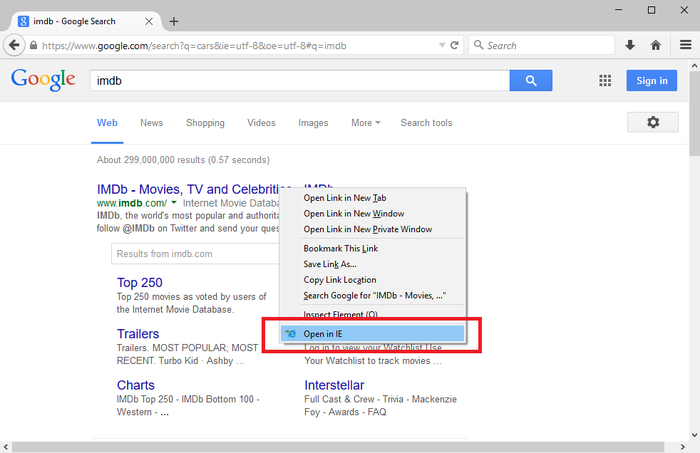Click the horizontal scrollbar left arrow
This screenshot has width=700, height=453.
pyautogui.click(x=5, y=447)
